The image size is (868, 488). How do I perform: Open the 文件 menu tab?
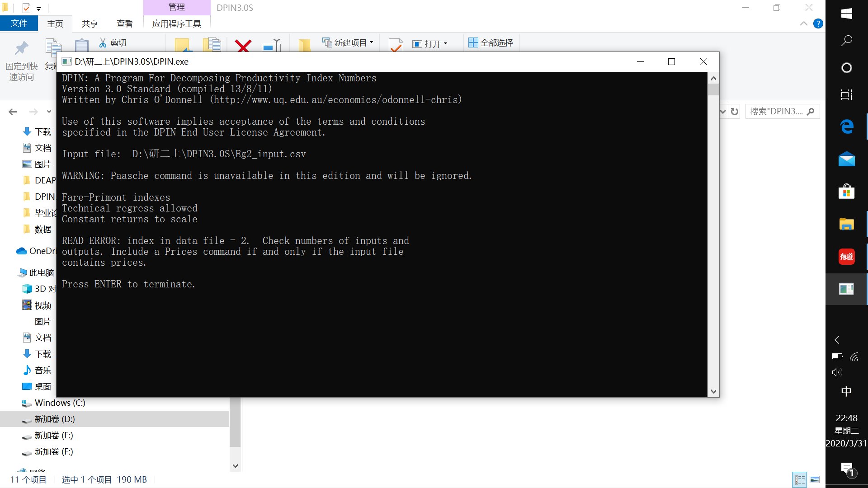[x=19, y=23]
